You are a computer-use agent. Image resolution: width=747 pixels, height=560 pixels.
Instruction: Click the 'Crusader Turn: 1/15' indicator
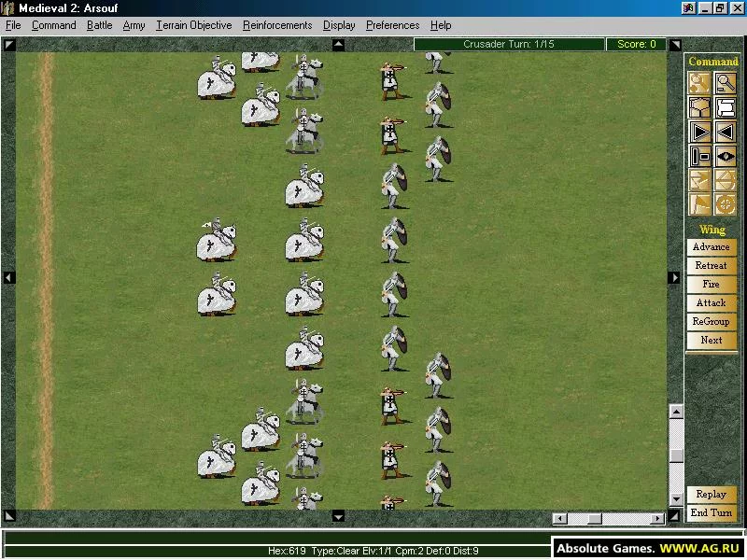click(x=509, y=44)
